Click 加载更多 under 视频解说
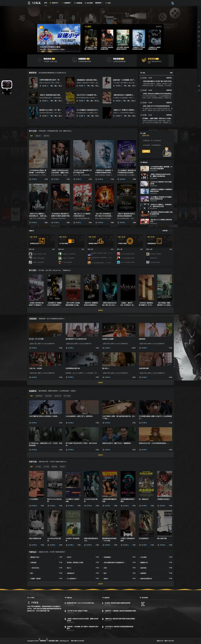201x644 pixels. tap(100, 455)
